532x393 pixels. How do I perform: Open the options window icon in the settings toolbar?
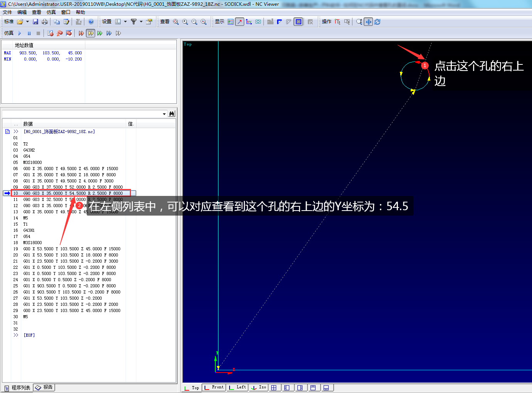pos(149,22)
